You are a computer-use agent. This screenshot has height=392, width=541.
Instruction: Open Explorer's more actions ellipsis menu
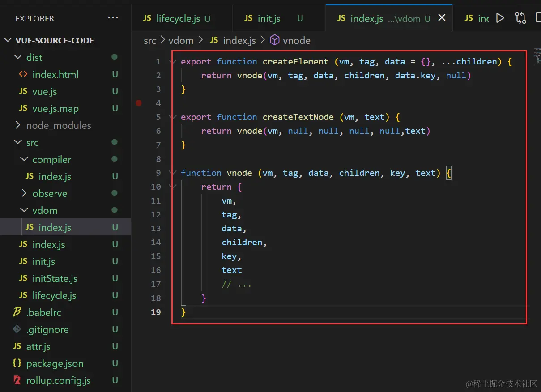click(113, 18)
